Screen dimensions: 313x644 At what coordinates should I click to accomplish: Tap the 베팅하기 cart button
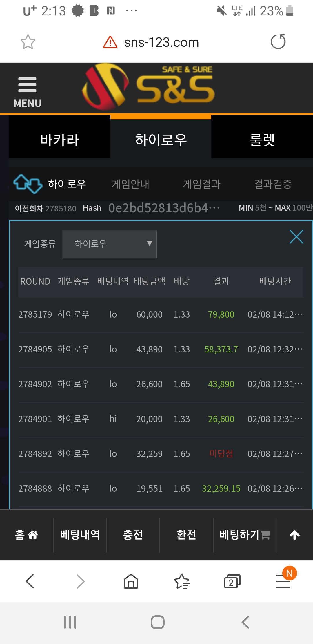tap(245, 535)
